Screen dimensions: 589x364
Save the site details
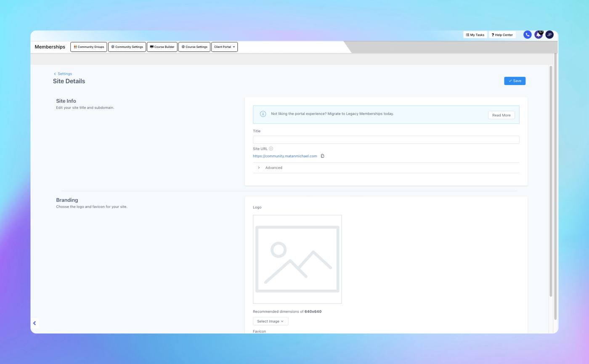pyautogui.click(x=515, y=81)
